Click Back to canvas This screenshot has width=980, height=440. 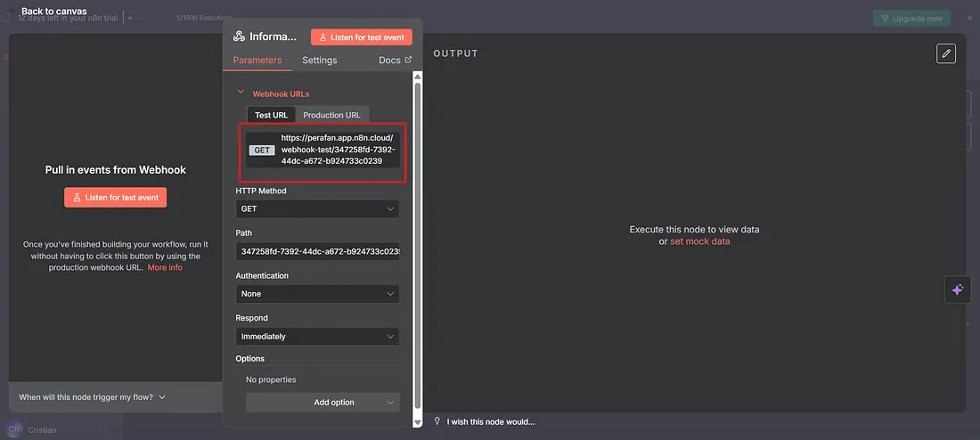point(53,12)
